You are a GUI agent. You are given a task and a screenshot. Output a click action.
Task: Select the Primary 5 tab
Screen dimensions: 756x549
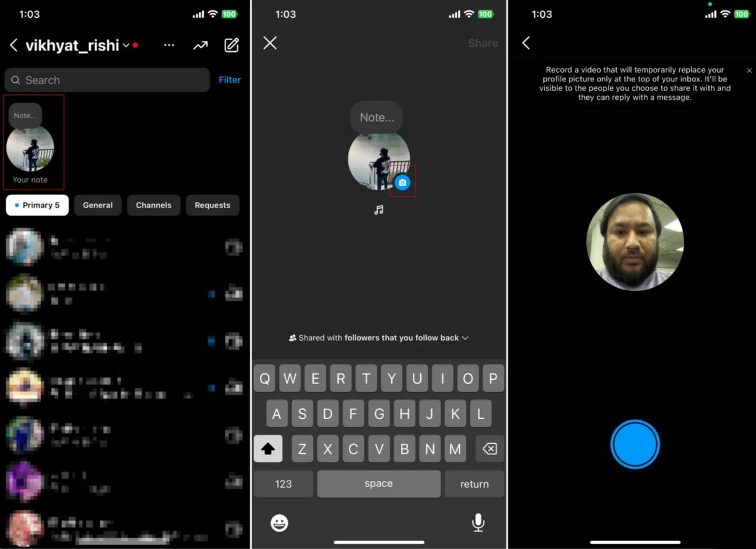coord(37,205)
